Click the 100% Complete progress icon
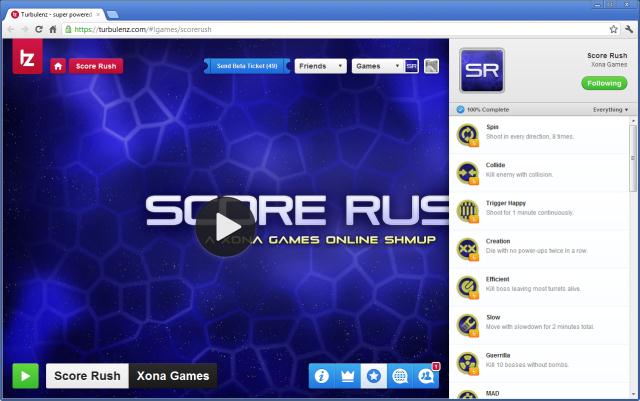Image resolution: width=640 pixels, height=401 pixels. (460, 109)
